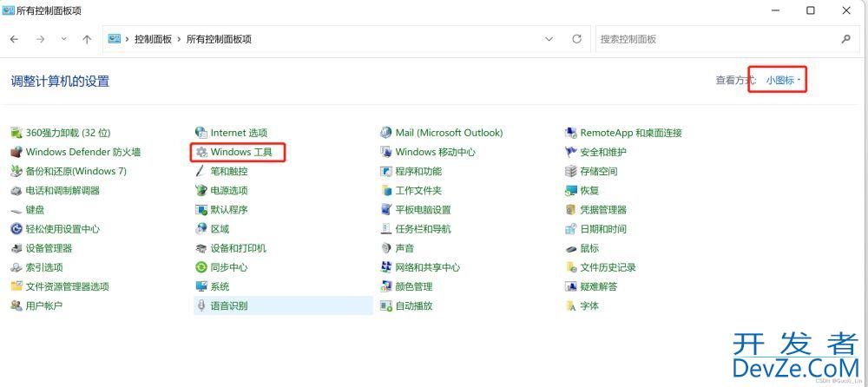
Task: Click the 声音 speaker icon
Action: 386,248
